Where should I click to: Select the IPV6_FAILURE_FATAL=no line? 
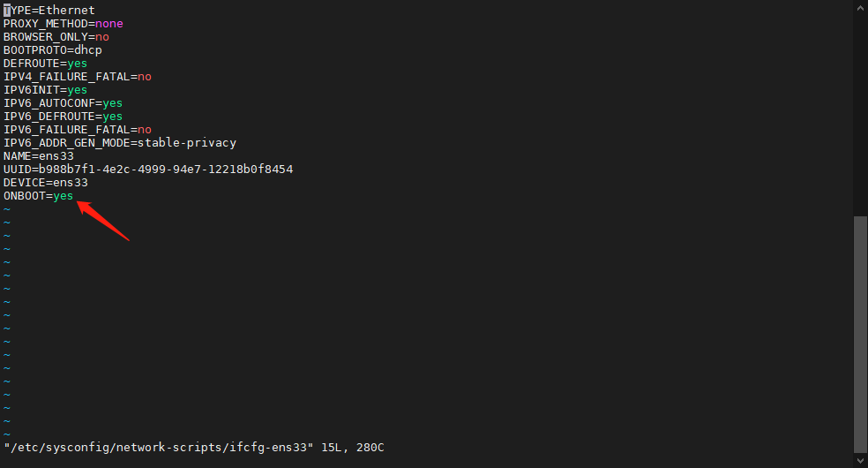point(78,130)
